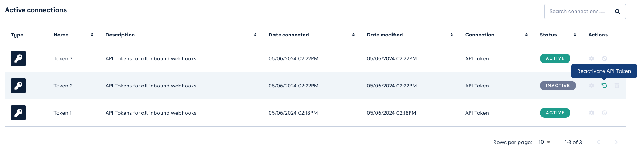Viewport: 644px width, 153px height.
Task: Delete Token 2 using the trash icon
Action: [x=617, y=86]
